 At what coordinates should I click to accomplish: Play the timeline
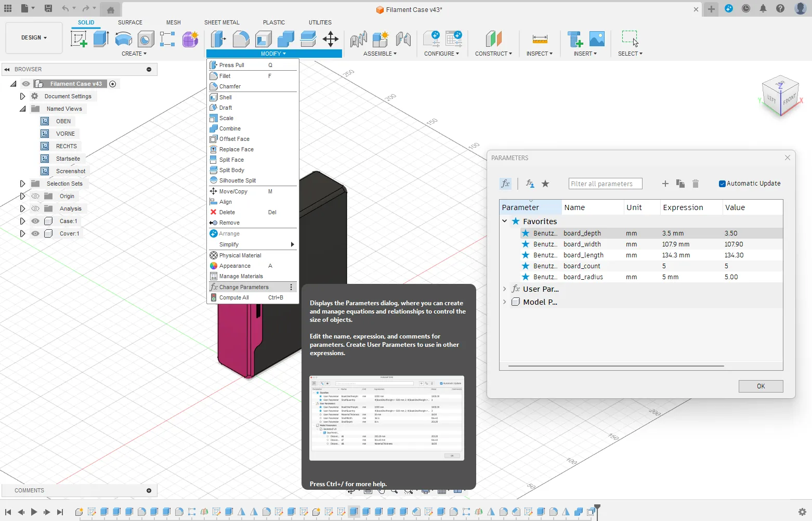(34, 512)
